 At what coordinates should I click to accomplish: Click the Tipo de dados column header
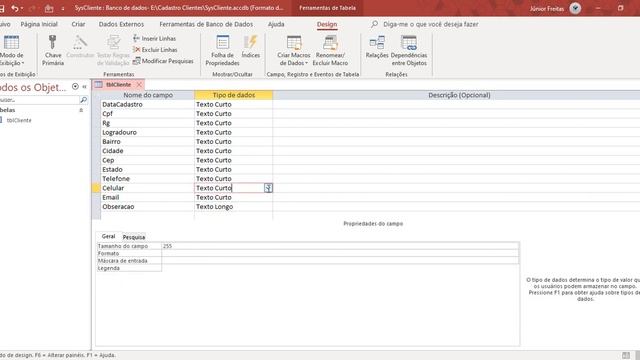coord(233,95)
